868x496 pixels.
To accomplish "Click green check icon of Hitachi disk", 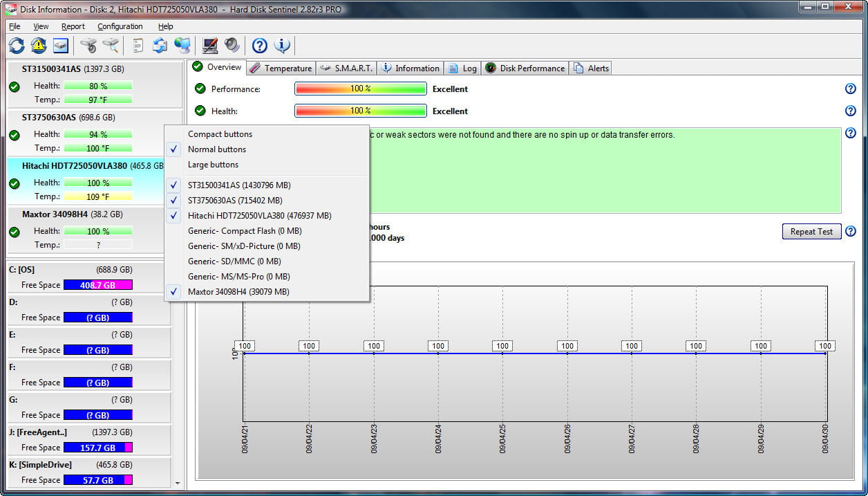I will click(14, 183).
